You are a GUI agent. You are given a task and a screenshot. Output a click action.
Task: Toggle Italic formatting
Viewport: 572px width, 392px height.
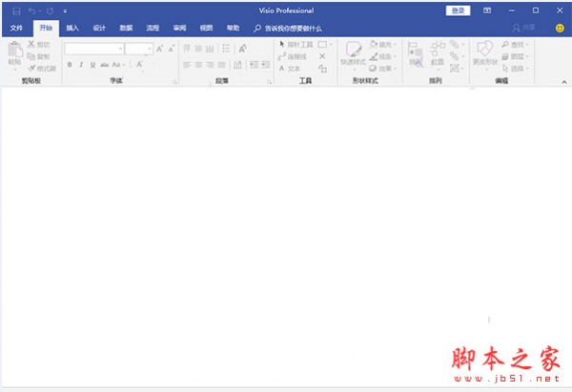pyautogui.click(x=81, y=65)
